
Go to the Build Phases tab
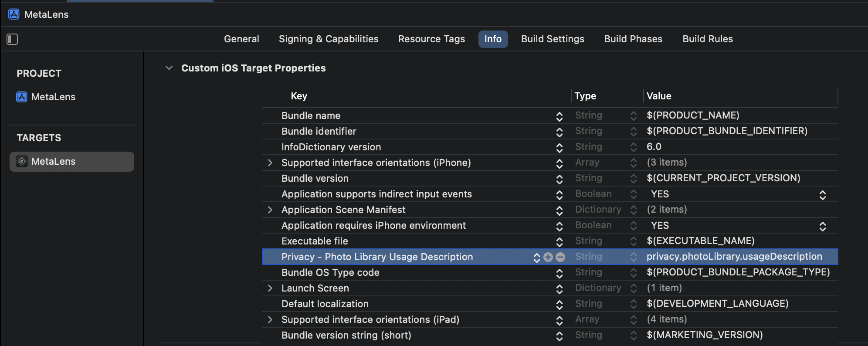633,39
